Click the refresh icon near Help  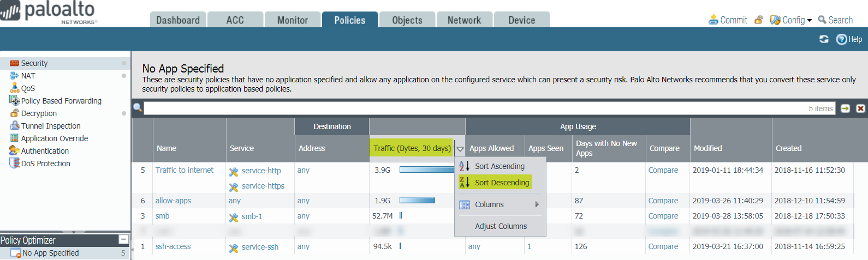[824, 39]
